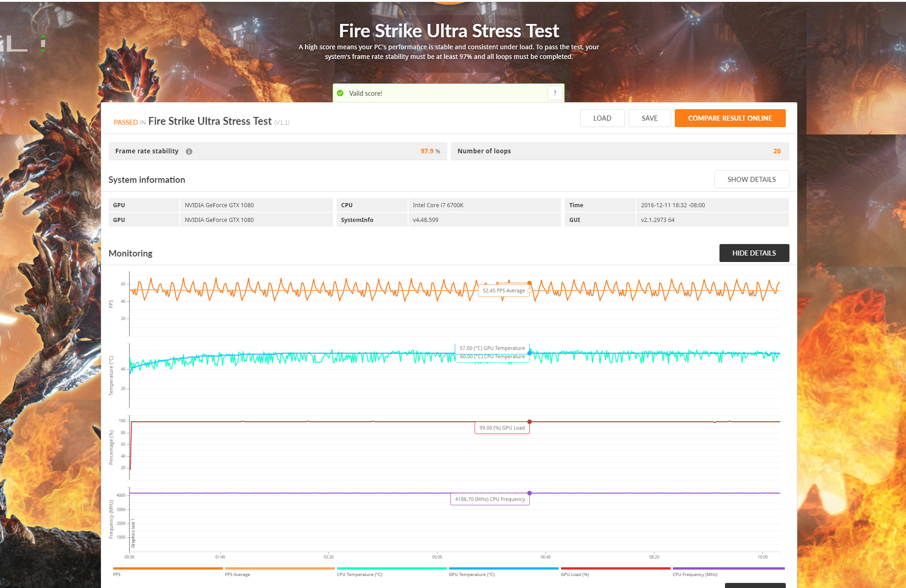Click the purple CPU Frequency data point marker
906x588 pixels.
pyautogui.click(x=530, y=493)
